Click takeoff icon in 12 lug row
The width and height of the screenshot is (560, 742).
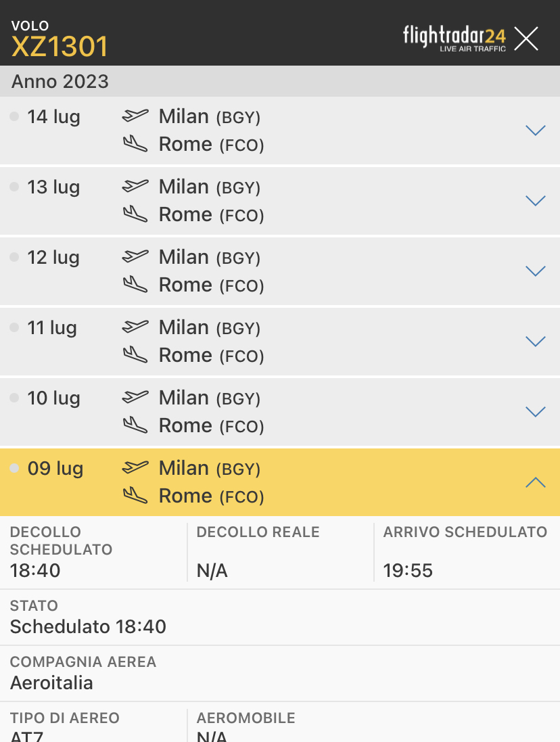coord(135,256)
